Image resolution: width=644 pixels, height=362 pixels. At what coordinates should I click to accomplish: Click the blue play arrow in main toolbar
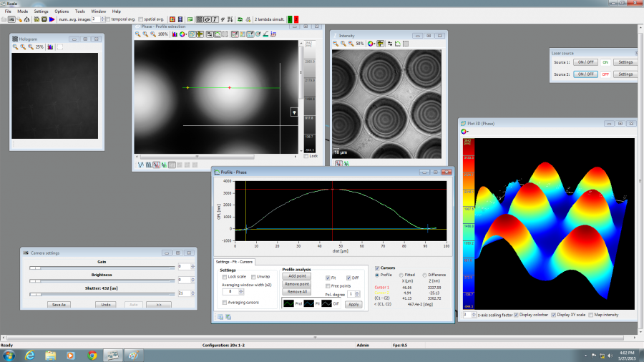coord(52,19)
